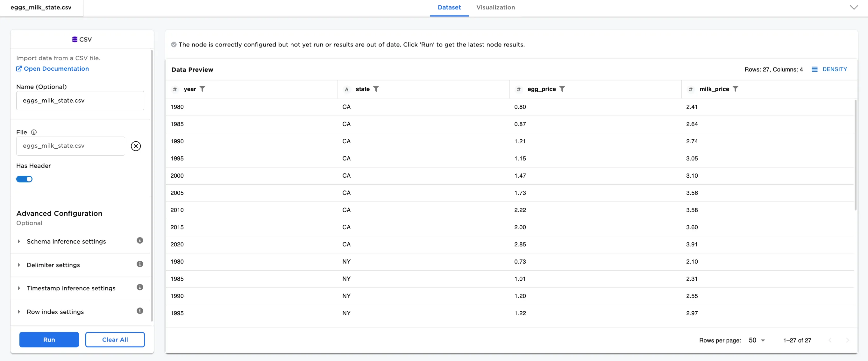868x361 pixels.
Task: Select the Dataset tab
Action: pyautogui.click(x=449, y=7)
